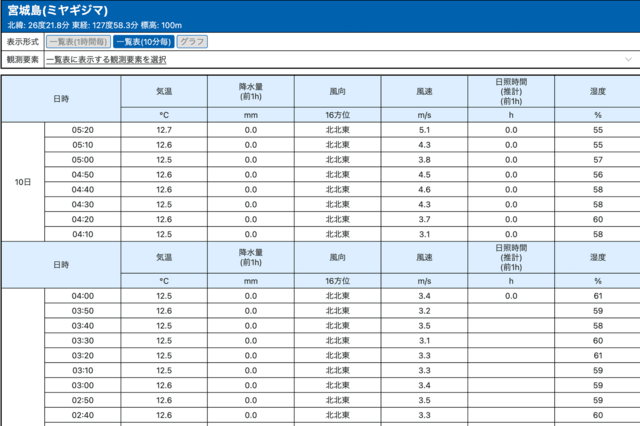Select the 04:00 time cell
This screenshot has width=640, height=426.
click(82, 296)
